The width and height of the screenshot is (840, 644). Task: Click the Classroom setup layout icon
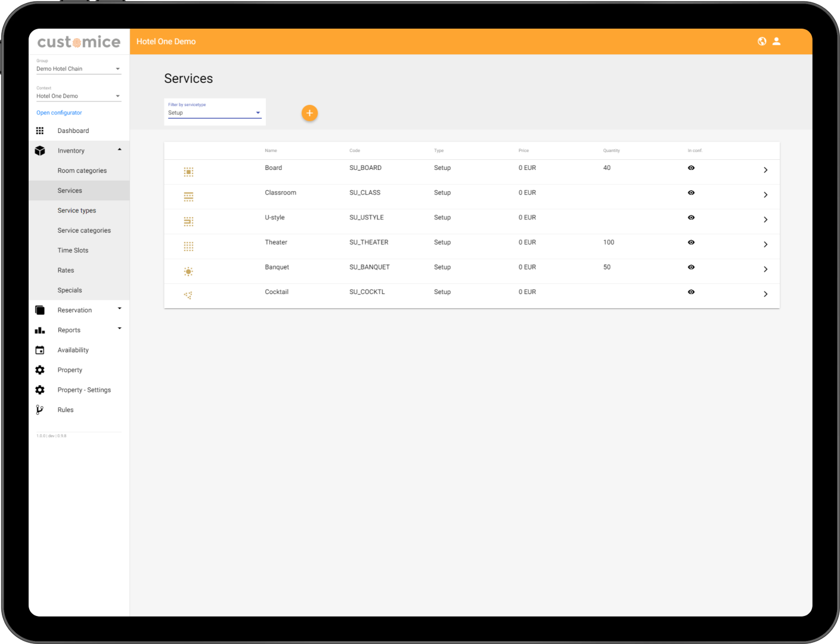(188, 197)
